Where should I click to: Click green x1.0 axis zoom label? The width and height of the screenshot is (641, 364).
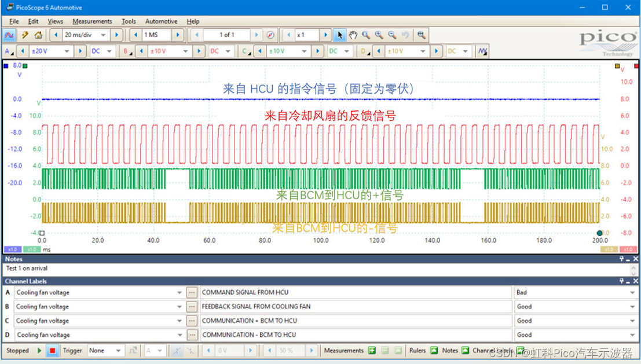31,249
